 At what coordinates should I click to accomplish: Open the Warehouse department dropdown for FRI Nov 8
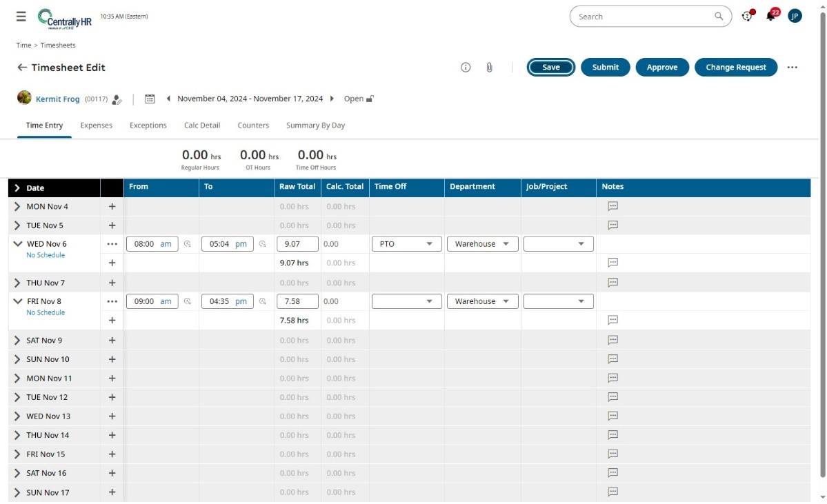pyautogui.click(x=483, y=301)
